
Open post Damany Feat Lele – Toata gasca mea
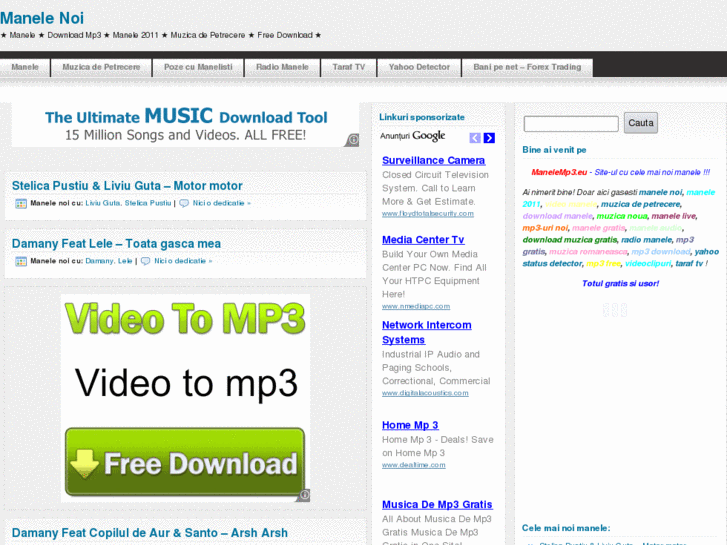coord(116,244)
